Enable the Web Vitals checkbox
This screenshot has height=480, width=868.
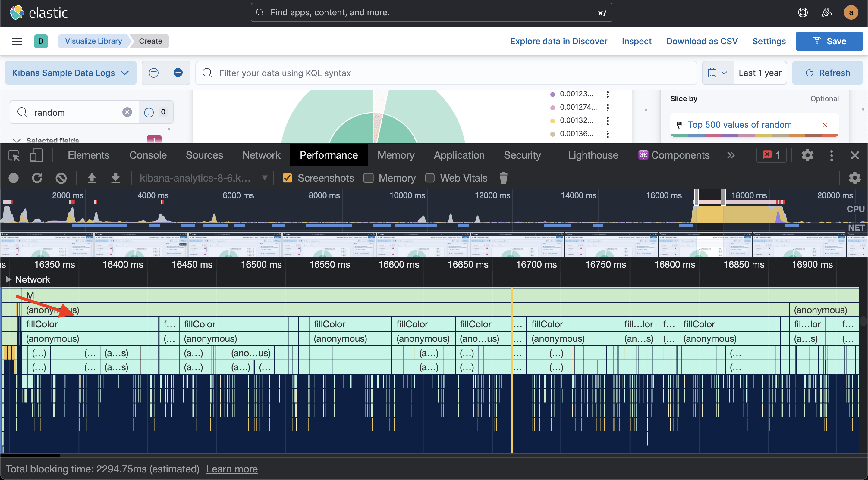pos(430,178)
